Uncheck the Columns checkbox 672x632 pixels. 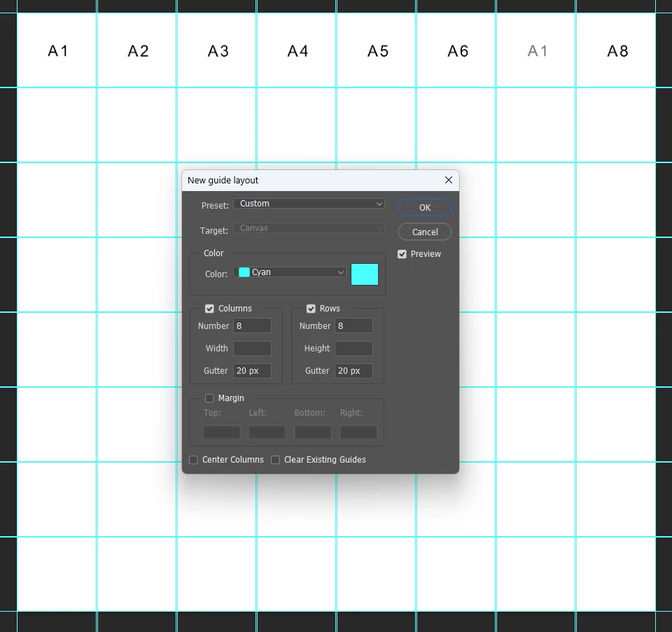tap(209, 309)
